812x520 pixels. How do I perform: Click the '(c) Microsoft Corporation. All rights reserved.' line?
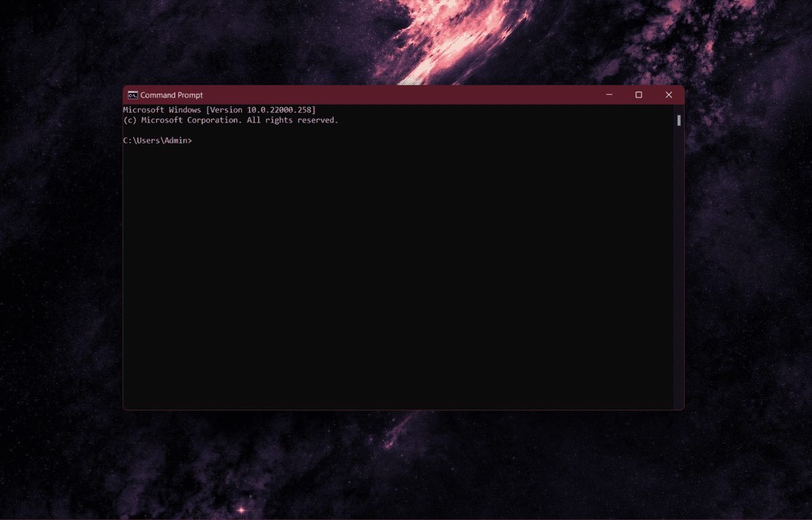tap(231, 120)
